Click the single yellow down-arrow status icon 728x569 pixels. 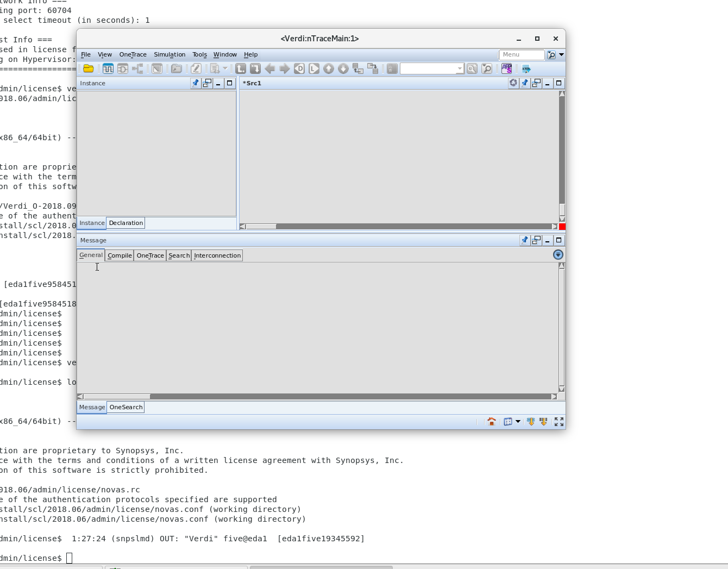click(x=531, y=422)
